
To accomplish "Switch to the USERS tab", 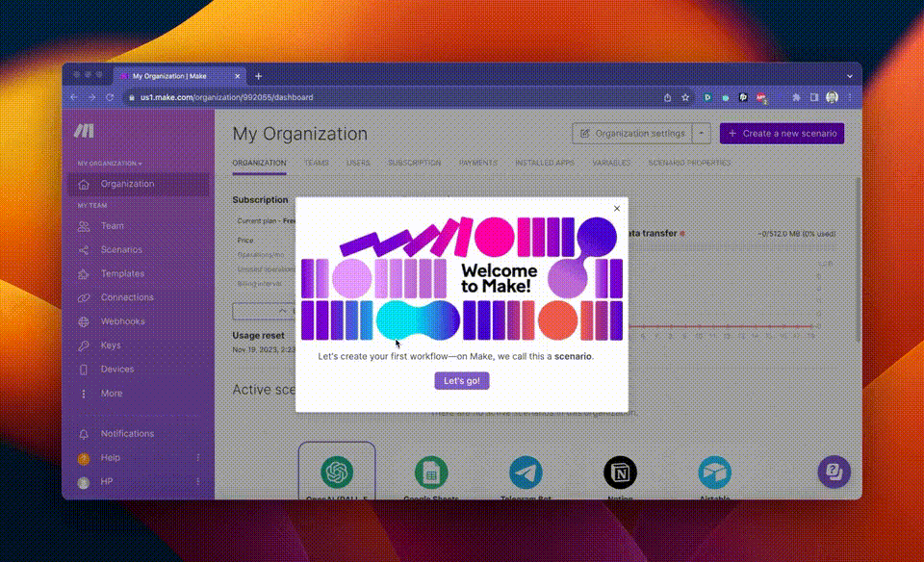I will point(358,164).
